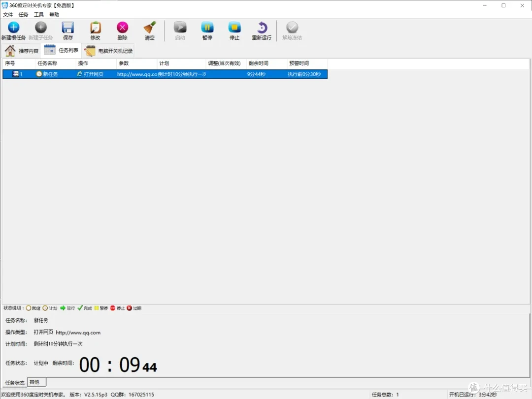Click the http://www.qq.co parameter cell
Image resolution: width=532 pixels, height=399 pixels.
coord(137,74)
